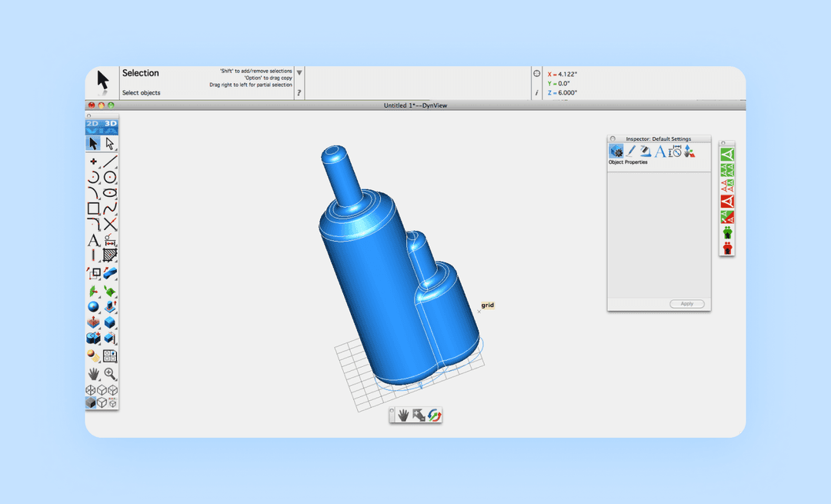
Task: Pick the blue Cube solid tool
Action: [110, 322]
